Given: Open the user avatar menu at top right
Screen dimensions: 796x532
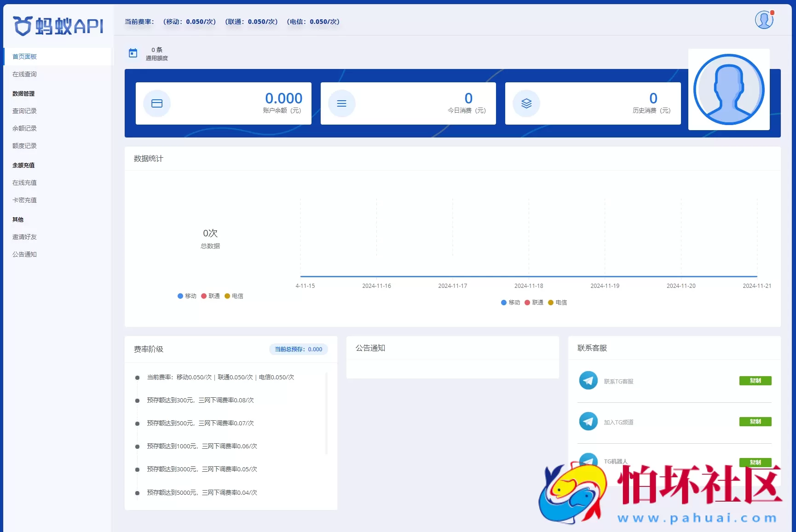Looking at the screenshot, I should (764, 19).
